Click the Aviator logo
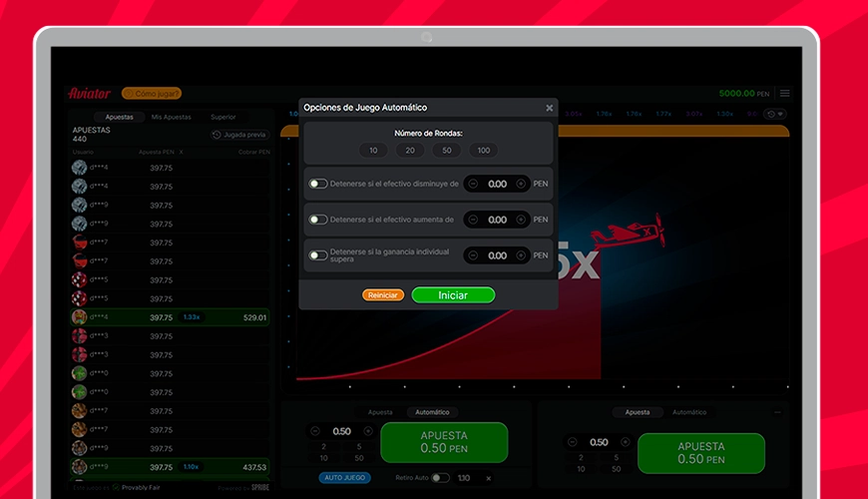The height and width of the screenshot is (499, 868). (89, 93)
